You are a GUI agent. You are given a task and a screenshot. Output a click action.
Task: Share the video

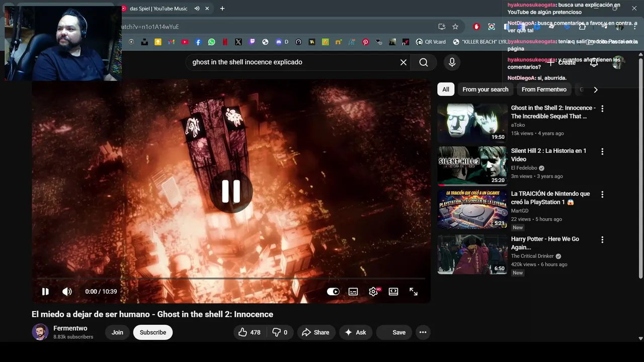click(315, 332)
